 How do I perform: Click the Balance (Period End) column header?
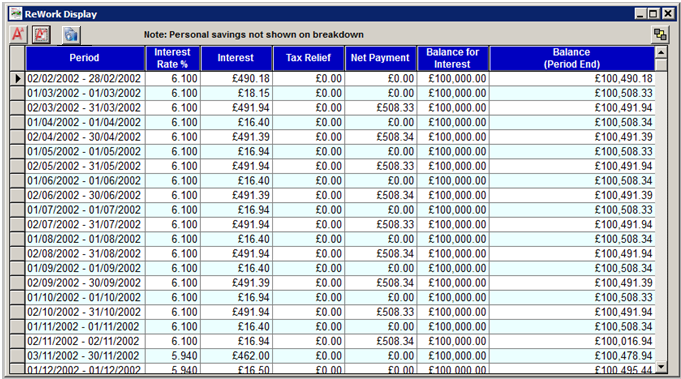(572, 58)
